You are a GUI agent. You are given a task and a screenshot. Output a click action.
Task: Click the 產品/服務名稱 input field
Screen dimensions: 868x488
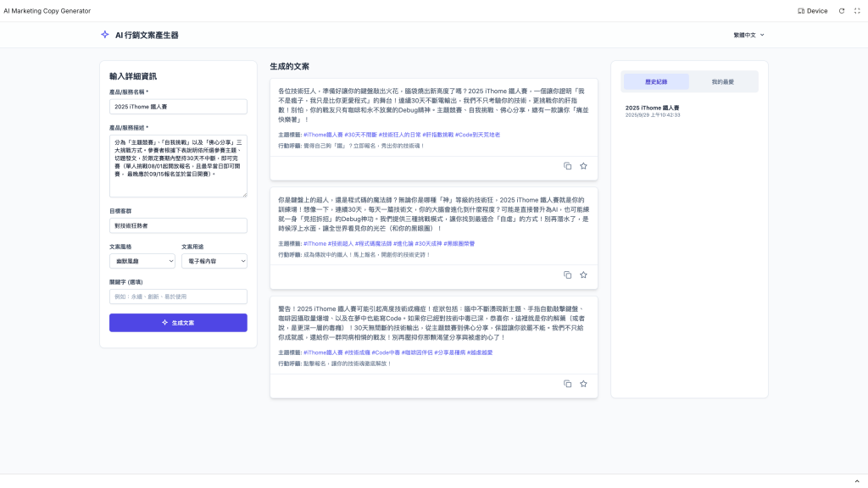click(178, 107)
